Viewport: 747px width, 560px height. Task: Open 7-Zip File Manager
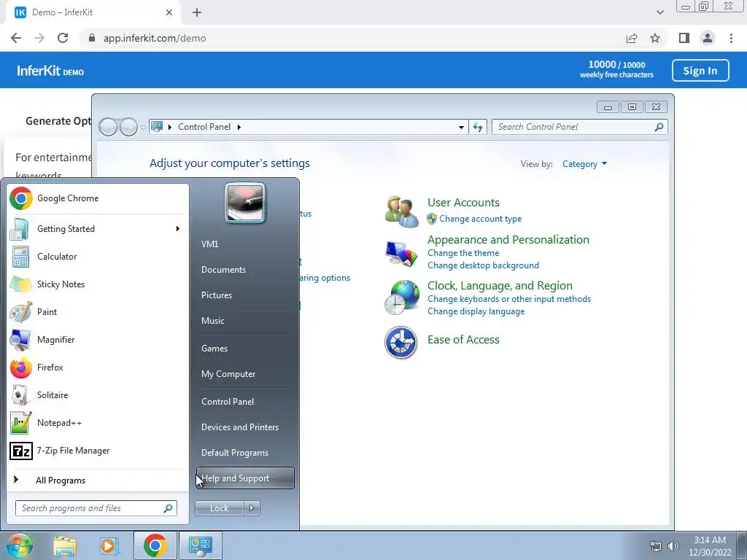point(97,451)
